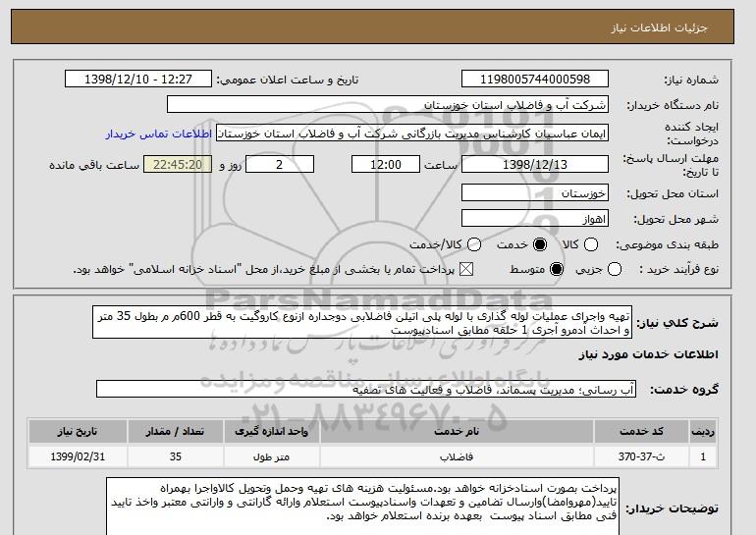The width and height of the screenshot is (756, 535).
Task: Click the remaining time field 22:45:20
Action: (x=178, y=164)
